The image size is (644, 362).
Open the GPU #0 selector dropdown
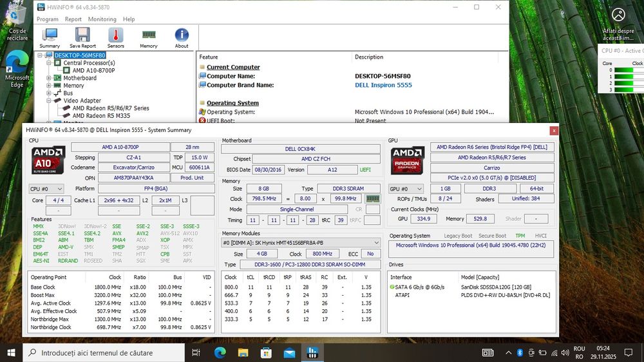[406, 189]
